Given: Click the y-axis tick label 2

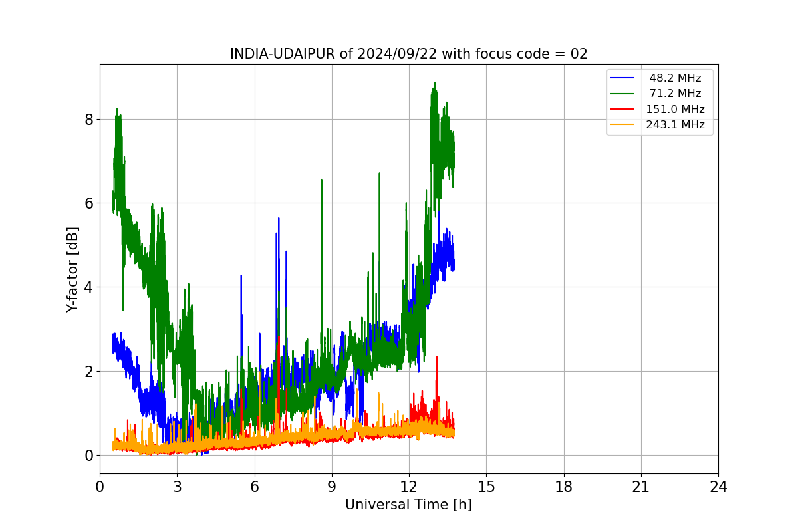Looking at the screenshot, I should pos(88,371).
